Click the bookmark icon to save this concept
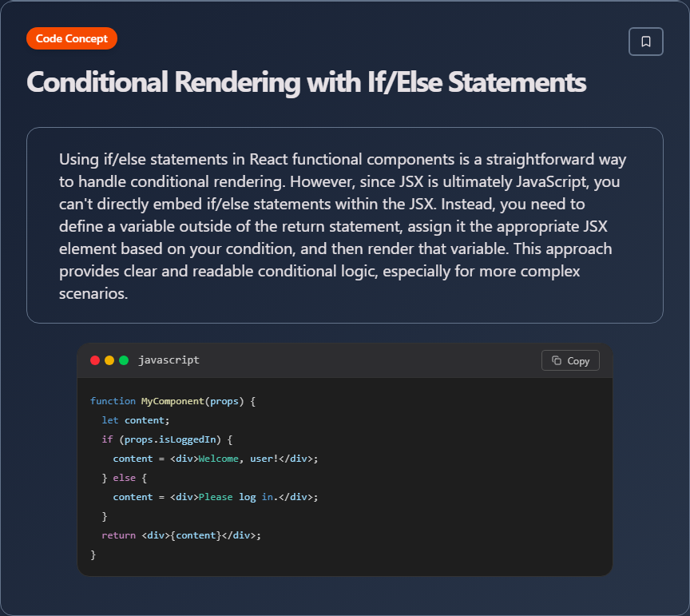The image size is (690, 616). click(x=645, y=41)
